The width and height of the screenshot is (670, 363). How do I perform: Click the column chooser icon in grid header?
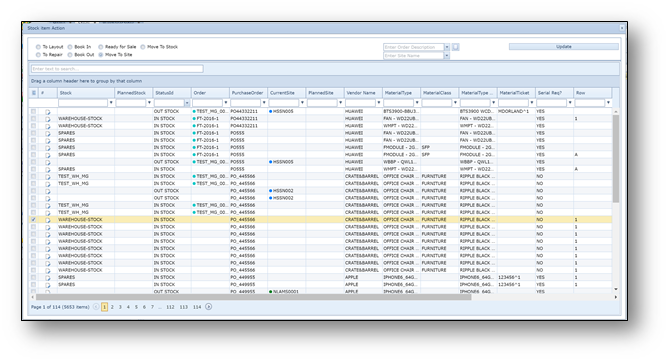(34, 93)
